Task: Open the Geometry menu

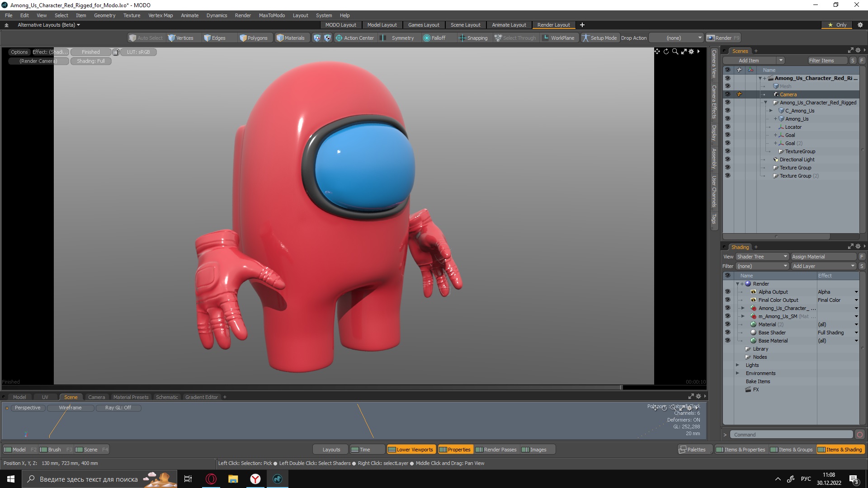Action: pyautogui.click(x=104, y=15)
